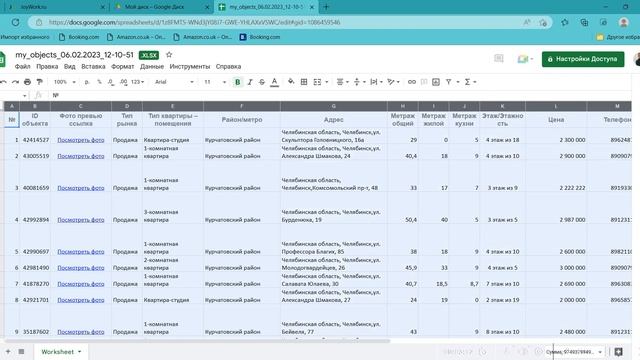Screen dimensions: 640x360
Task: Open Посмотреть фото link for ID 35187602
Action: click(x=81, y=332)
